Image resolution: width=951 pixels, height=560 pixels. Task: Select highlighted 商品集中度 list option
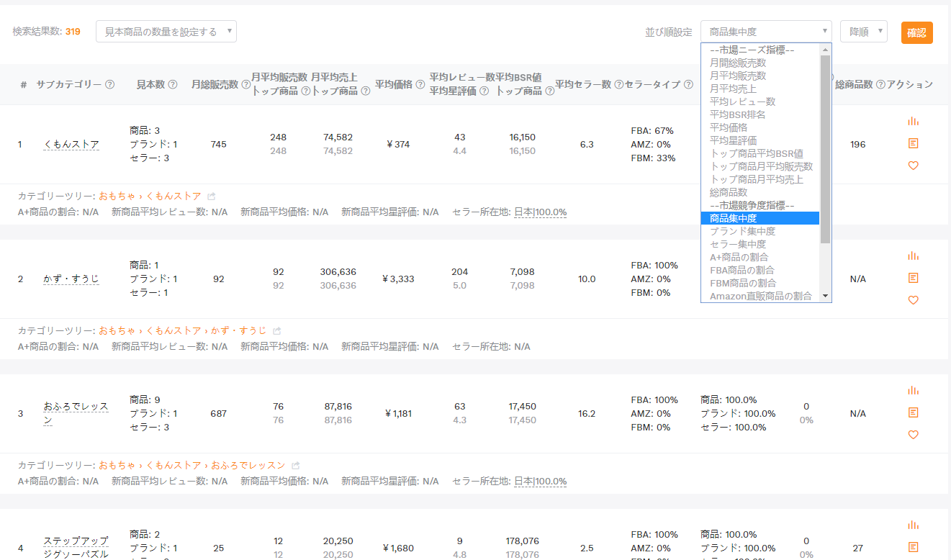(x=760, y=218)
